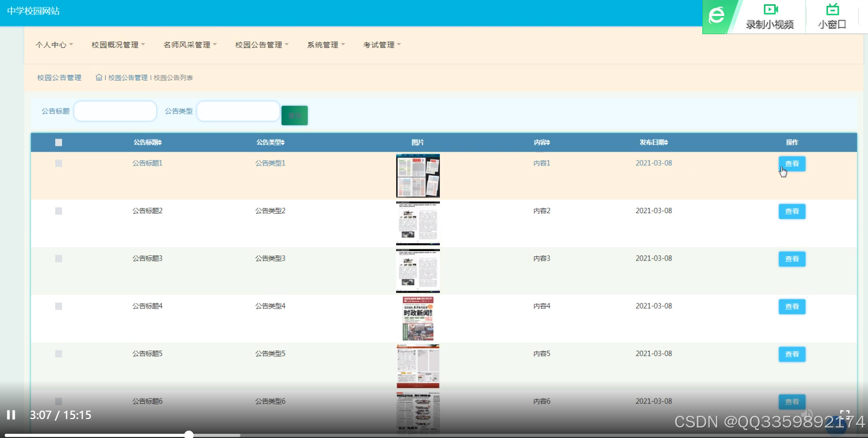Open the thumbnail image for 公告标题3
The width and height of the screenshot is (868, 438).
[418, 271]
